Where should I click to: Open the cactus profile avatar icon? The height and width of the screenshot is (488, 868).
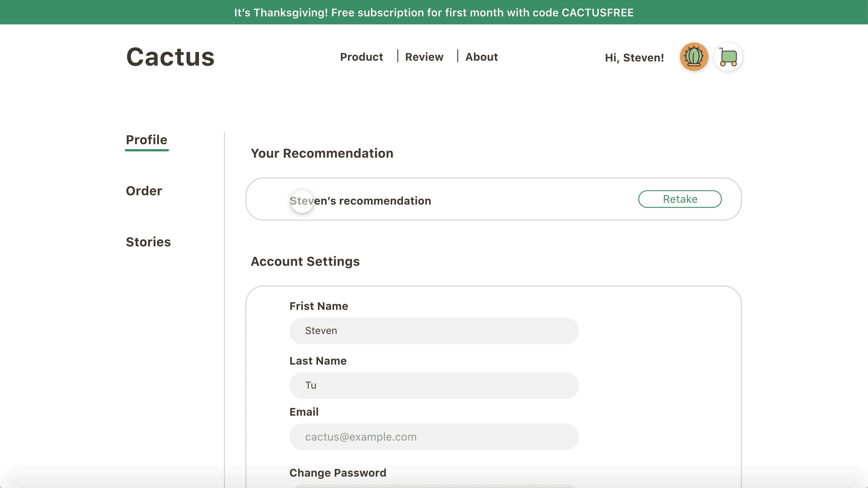(694, 57)
